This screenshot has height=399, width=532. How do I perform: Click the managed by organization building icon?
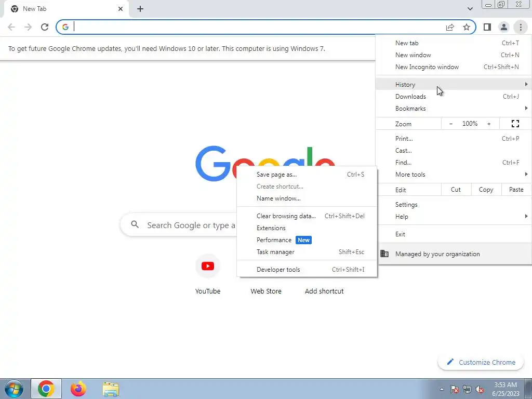[384, 254]
